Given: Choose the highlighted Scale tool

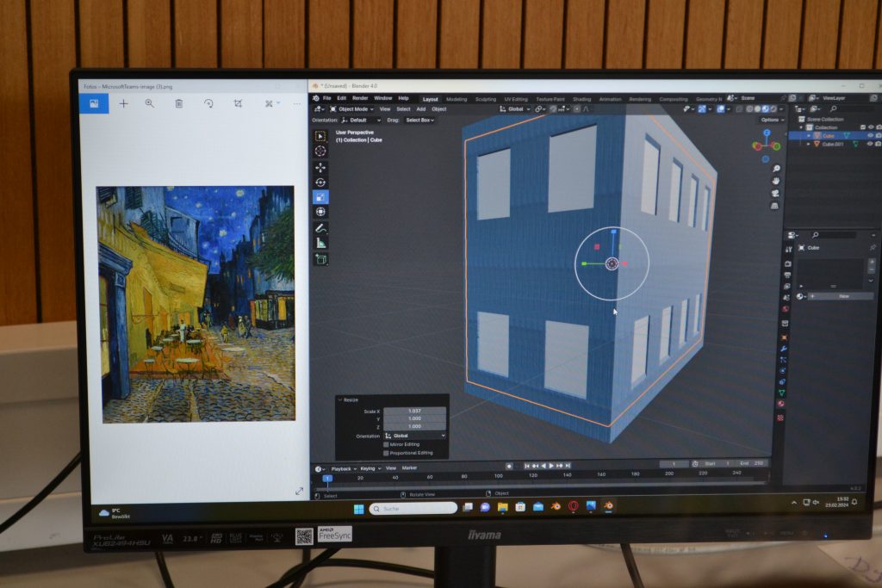Looking at the screenshot, I should coord(320,197).
